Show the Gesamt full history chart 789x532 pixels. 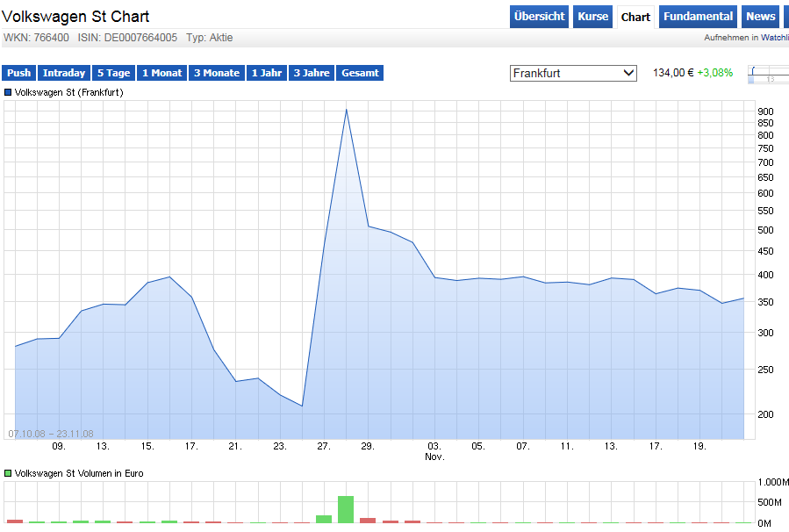[360, 73]
